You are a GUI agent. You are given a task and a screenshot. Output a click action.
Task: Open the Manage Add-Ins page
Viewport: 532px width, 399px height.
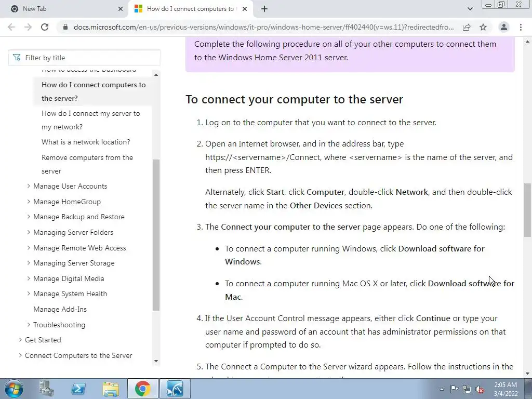(x=60, y=309)
